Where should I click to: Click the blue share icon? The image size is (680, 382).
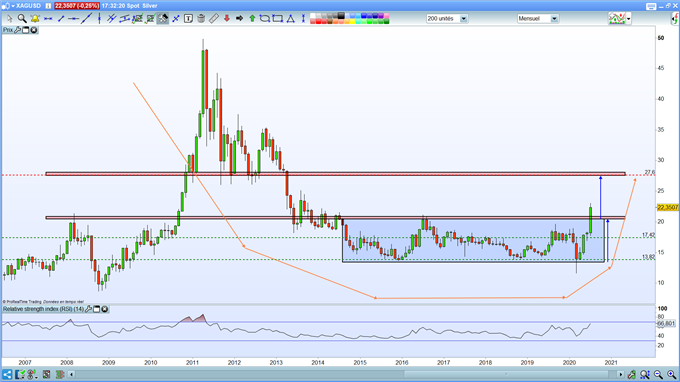point(7,374)
